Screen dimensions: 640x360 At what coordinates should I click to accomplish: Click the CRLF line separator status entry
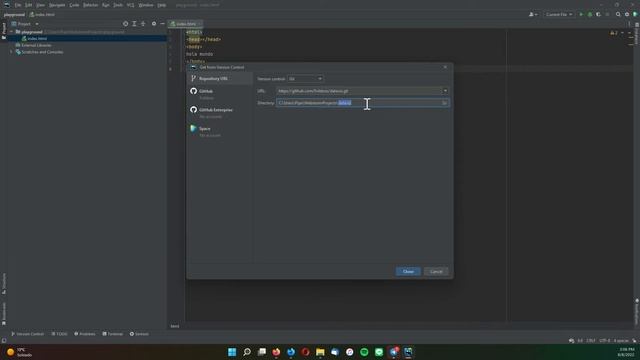pos(591,340)
